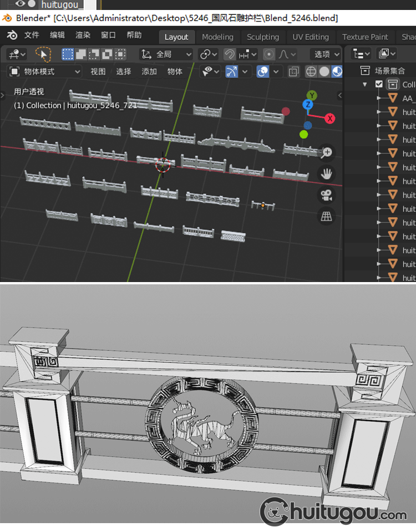Expand the toolbar arrow at viewport left edge

[x=3, y=96]
